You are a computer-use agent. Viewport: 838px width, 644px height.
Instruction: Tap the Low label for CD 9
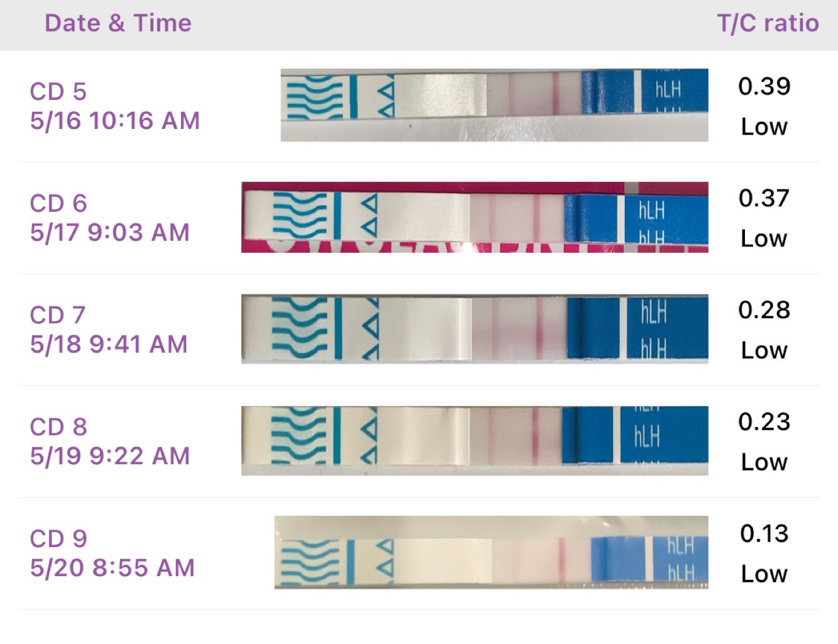tap(764, 574)
